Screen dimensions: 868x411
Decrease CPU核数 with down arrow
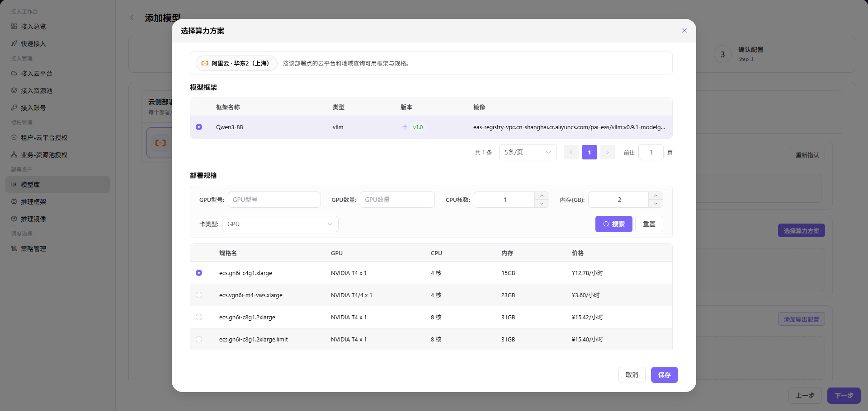(542, 204)
